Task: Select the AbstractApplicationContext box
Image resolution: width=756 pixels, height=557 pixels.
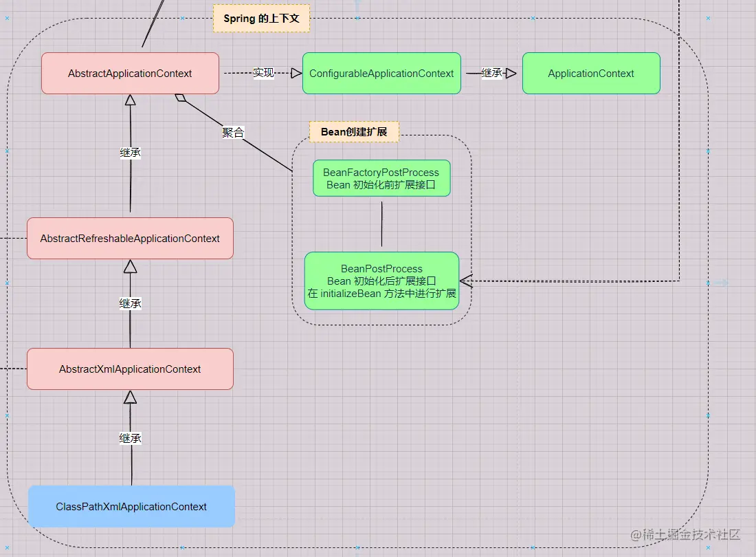Action: pyautogui.click(x=130, y=74)
